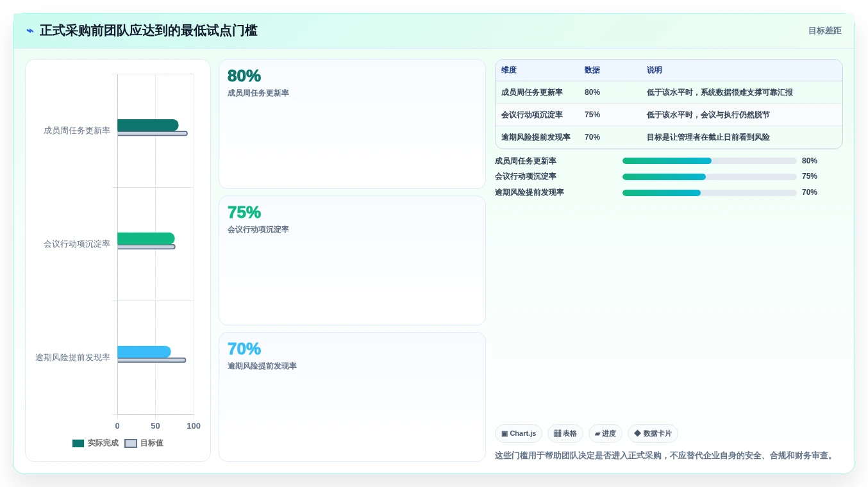This screenshot has width=868, height=487.
Task: Click the 说明 column header
Action: (x=655, y=70)
